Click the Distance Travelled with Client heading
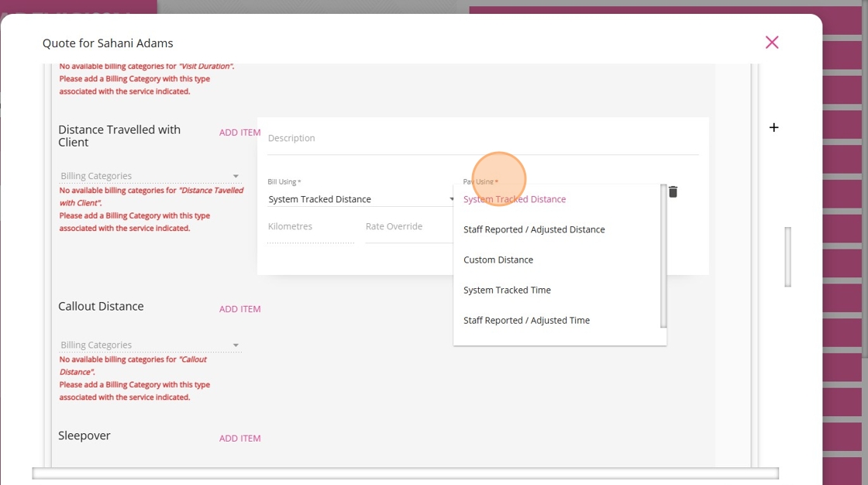Image resolution: width=868 pixels, height=485 pixels. tap(119, 136)
